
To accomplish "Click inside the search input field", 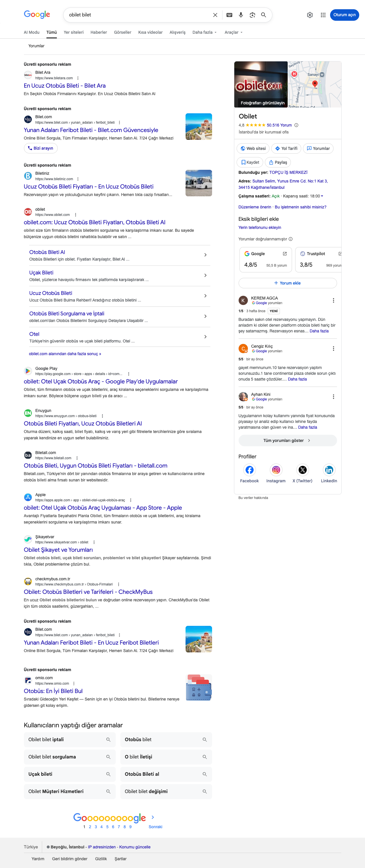I will 138,15.
